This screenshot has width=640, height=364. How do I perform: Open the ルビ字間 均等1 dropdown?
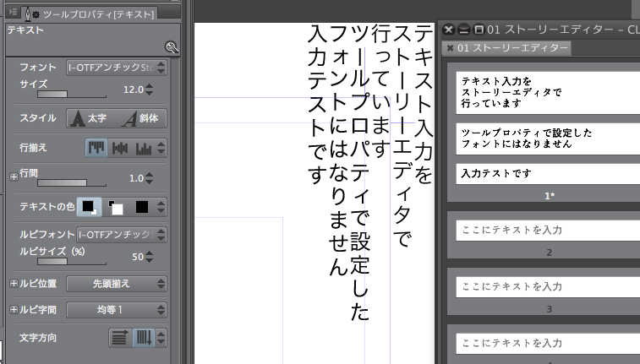tap(117, 310)
